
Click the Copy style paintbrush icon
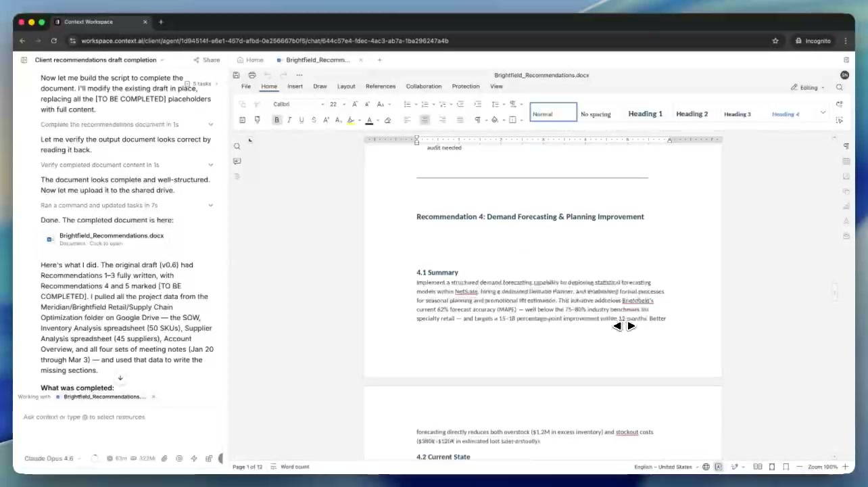pos(257,120)
